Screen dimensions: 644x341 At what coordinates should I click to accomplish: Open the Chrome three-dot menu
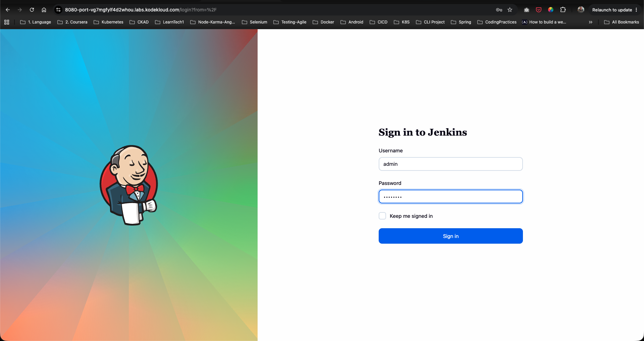(636, 10)
